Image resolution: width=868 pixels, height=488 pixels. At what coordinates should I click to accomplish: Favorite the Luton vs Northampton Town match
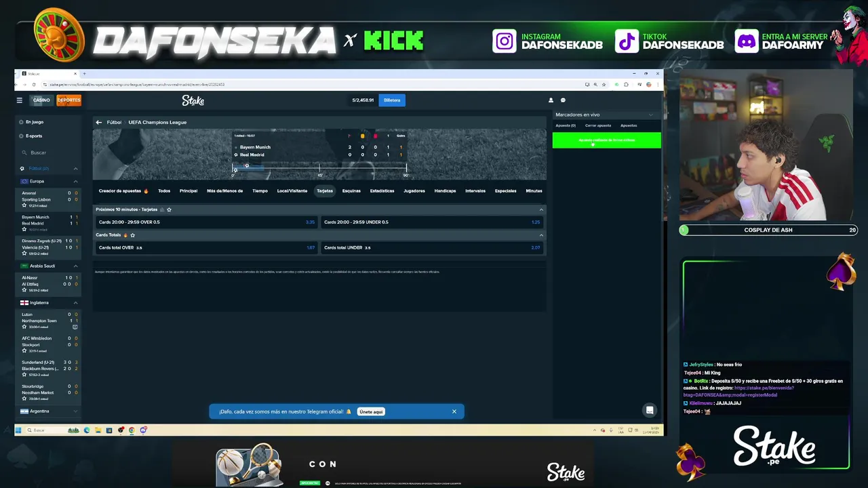coord(24,327)
